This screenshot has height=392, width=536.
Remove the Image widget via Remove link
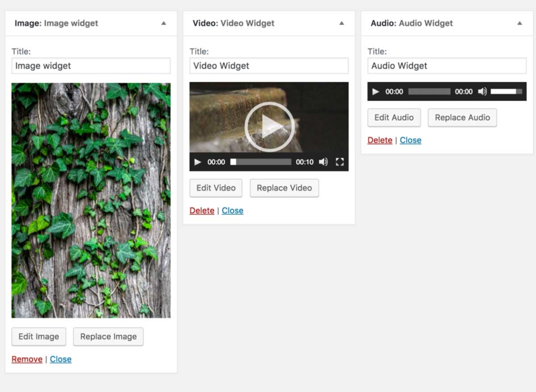coord(27,359)
